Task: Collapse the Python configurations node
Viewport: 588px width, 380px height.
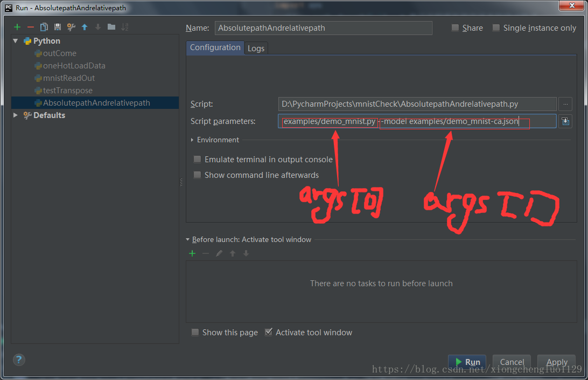Action: pyautogui.click(x=16, y=40)
